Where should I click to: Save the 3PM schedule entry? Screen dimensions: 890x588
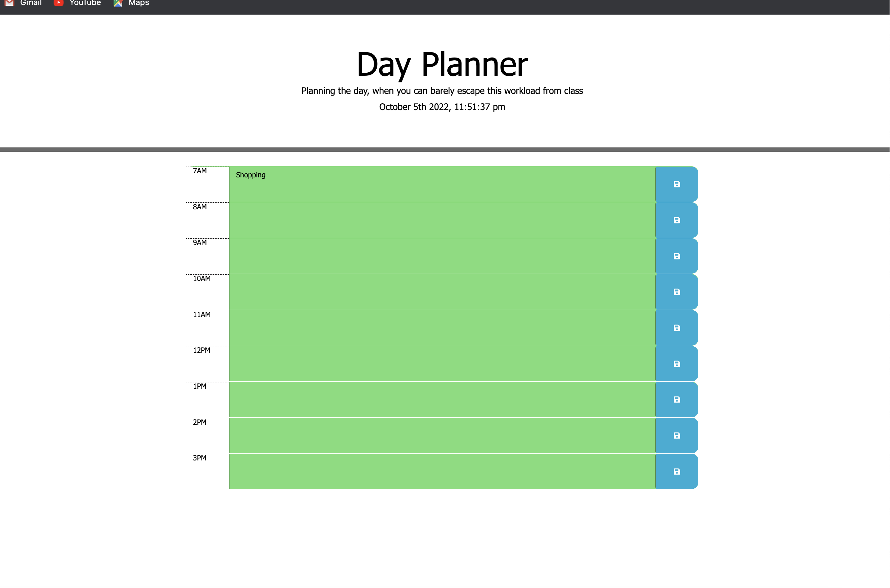pos(676,471)
